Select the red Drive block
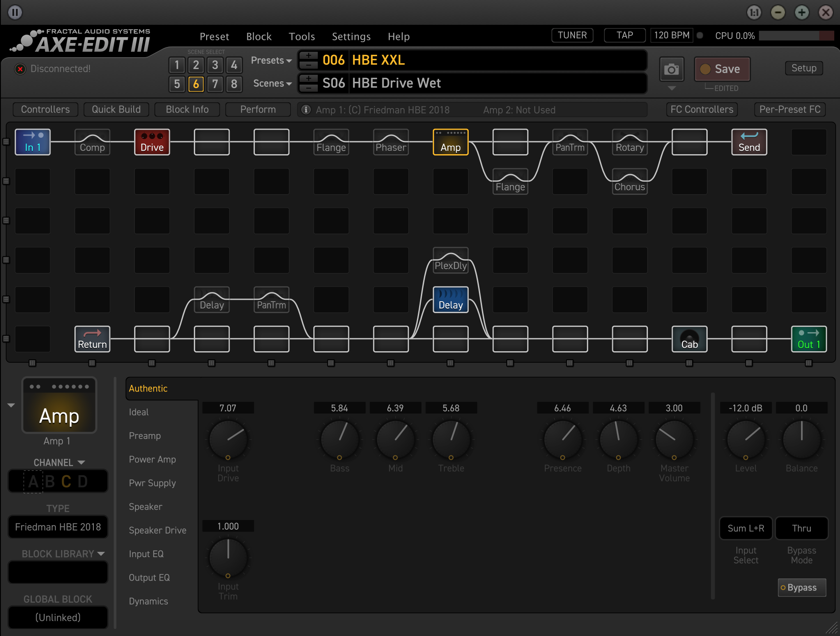The image size is (840, 636). pos(152,142)
